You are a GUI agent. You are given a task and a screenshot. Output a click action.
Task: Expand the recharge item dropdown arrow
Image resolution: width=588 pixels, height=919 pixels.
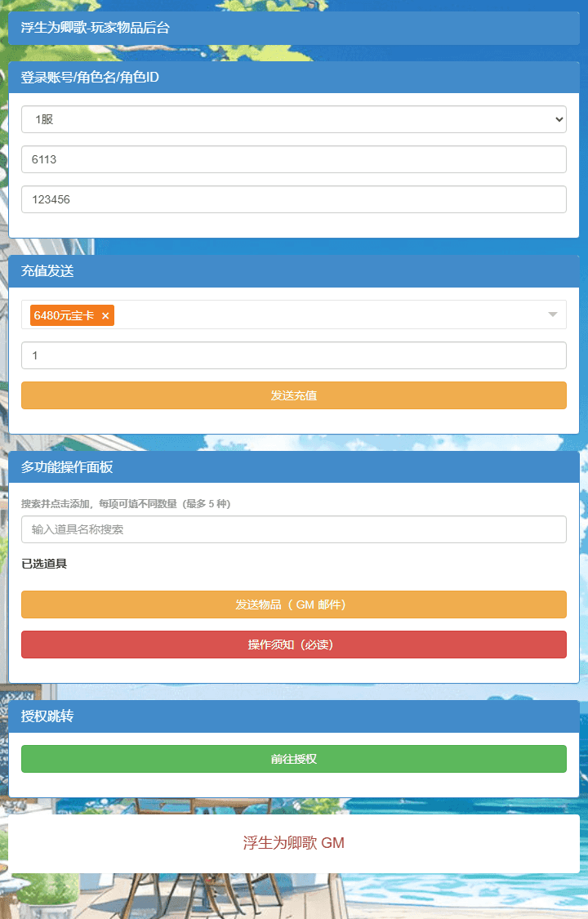[552, 315]
